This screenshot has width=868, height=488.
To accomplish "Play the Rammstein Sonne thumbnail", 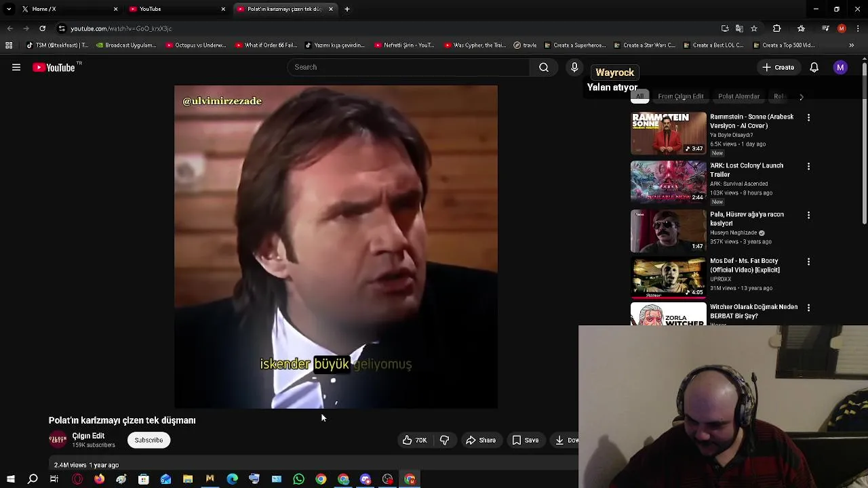I will coord(669,133).
